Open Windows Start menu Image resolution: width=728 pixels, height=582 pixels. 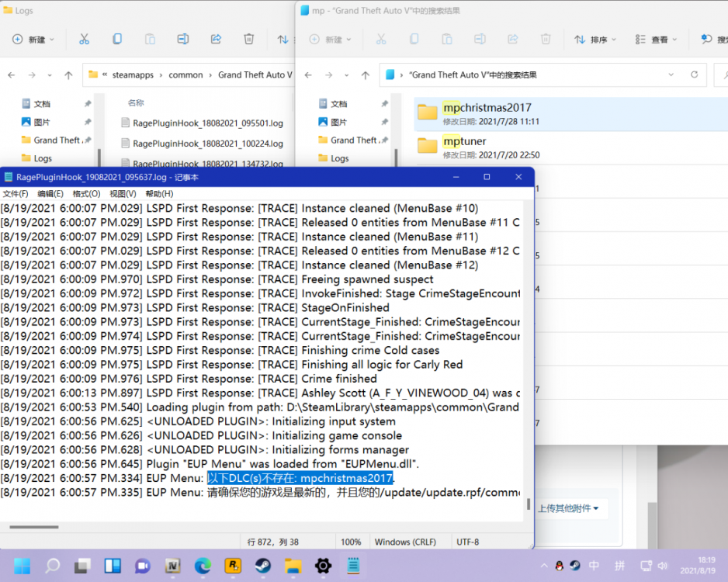click(22, 566)
